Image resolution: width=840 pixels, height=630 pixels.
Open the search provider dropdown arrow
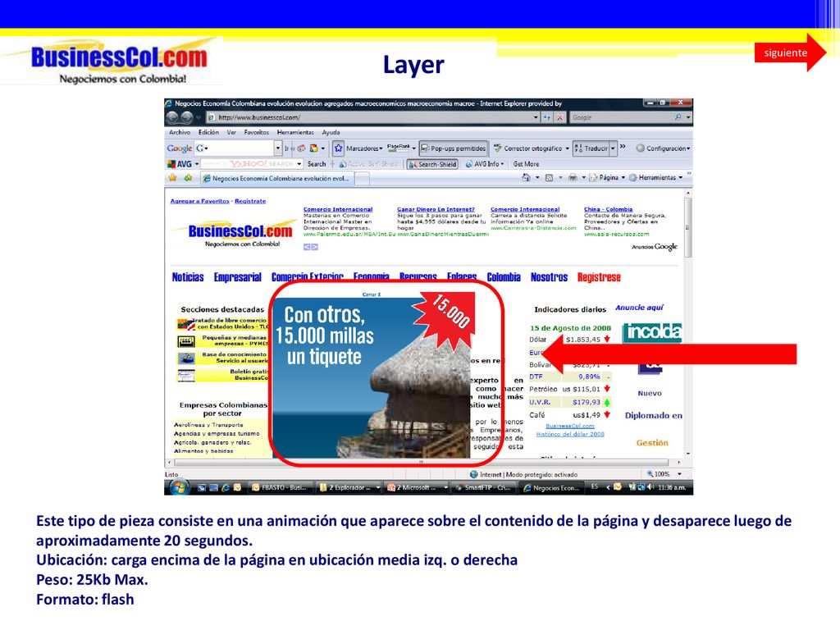click(x=688, y=116)
